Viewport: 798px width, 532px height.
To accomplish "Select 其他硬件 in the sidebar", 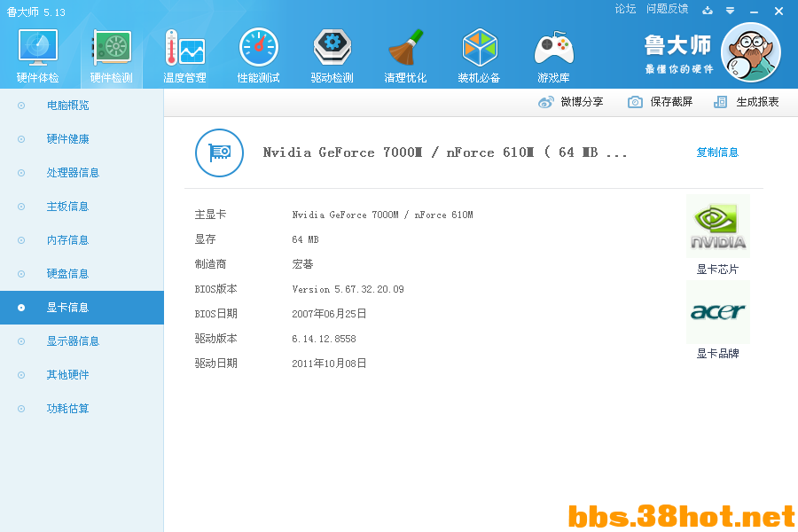I will pos(82,375).
